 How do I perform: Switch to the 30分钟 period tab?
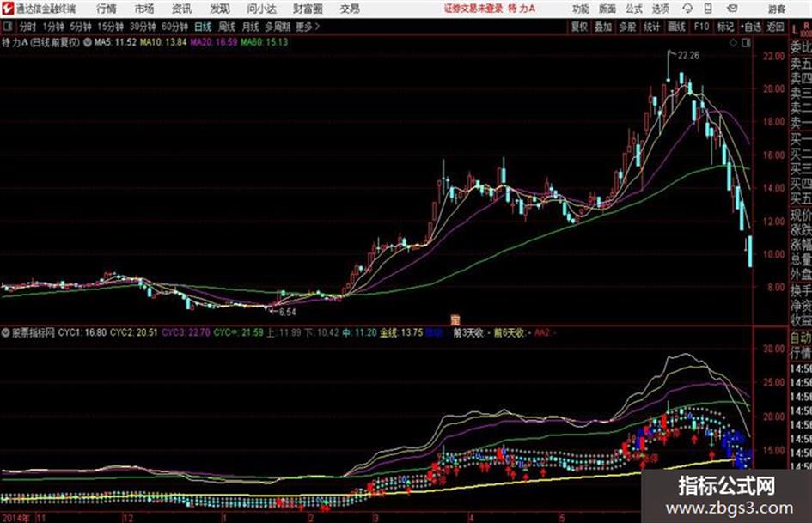pos(143,27)
